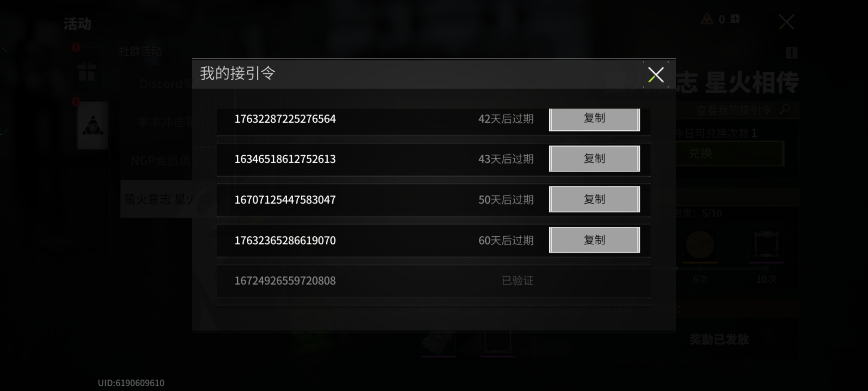The width and height of the screenshot is (868, 391).
Task: Click the magnifier icon by 查看我的接引令
Action: click(x=784, y=109)
